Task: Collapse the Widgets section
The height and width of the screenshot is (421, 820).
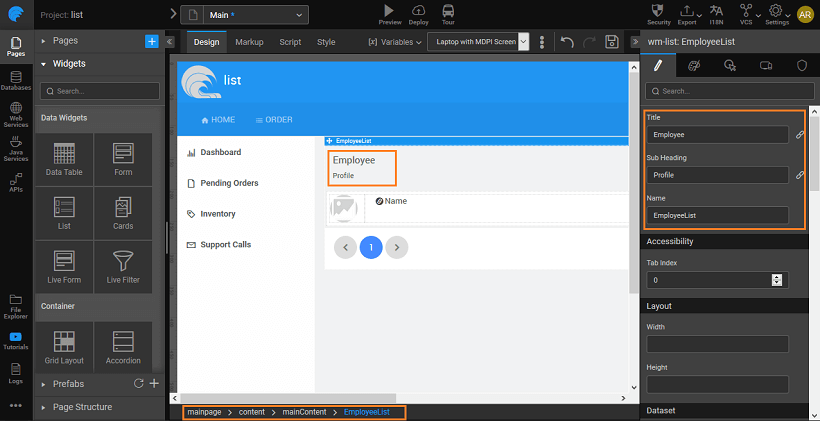Action: (x=44, y=64)
